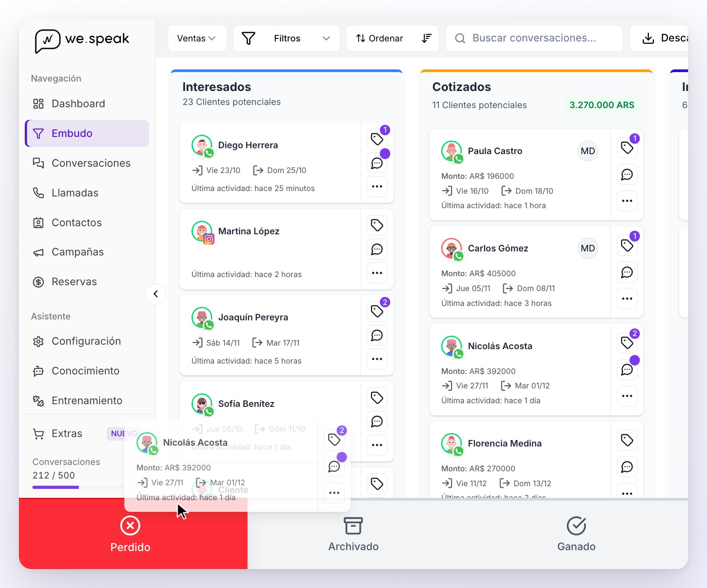Expand the Filtros dropdown
Image resolution: width=707 pixels, height=588 pixels.
286,38
